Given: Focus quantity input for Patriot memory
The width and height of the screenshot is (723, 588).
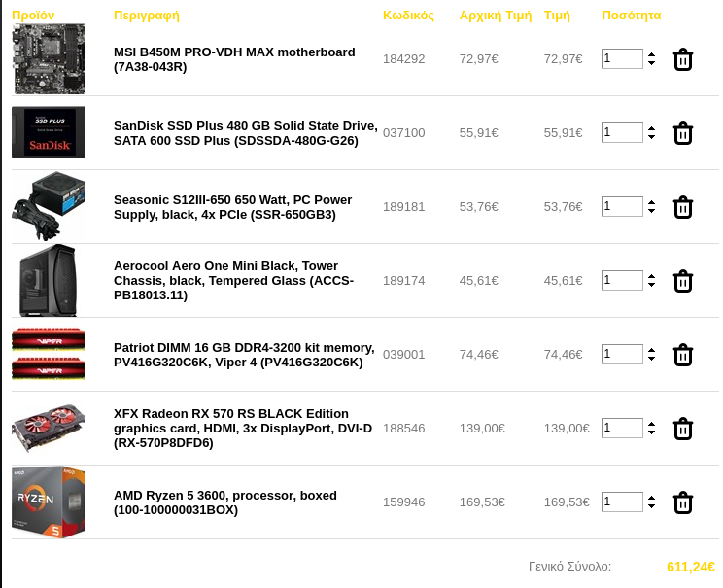Looking at the screenshot, I should tap(622, 354).
